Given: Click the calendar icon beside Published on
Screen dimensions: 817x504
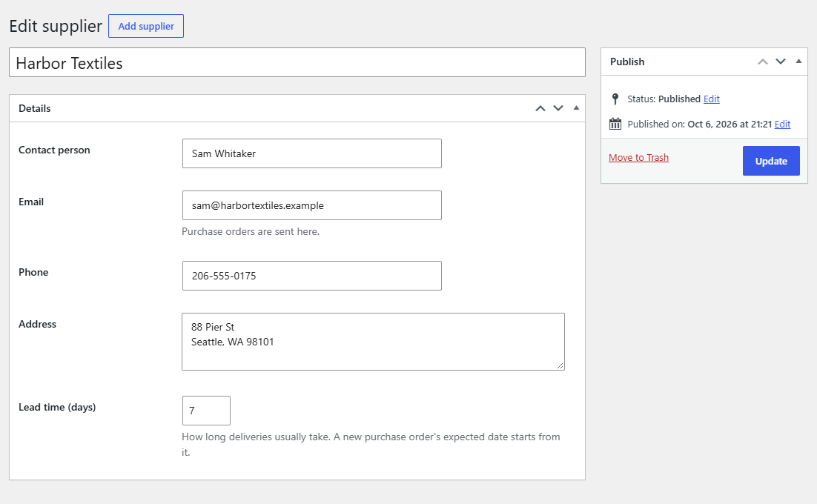Looking at the screenshot, I should (x=615, y=124).
